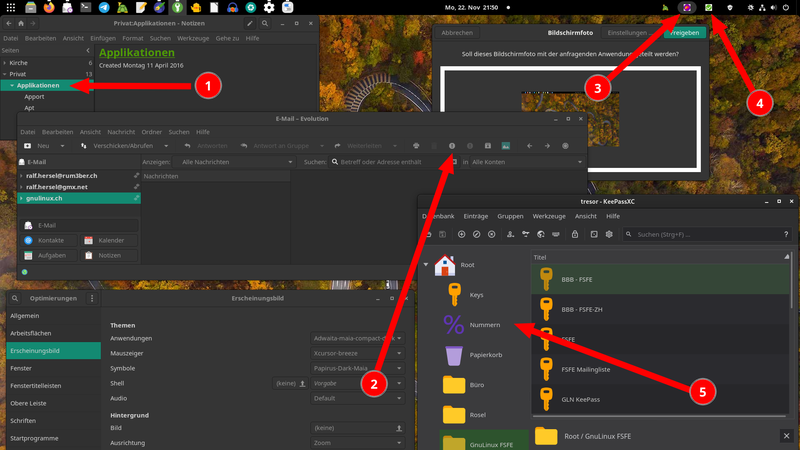Screen dimensions: 800x450
Task: Open the password generator in KeePassXC
Action: pyautogui.click(x=594, y=234)
